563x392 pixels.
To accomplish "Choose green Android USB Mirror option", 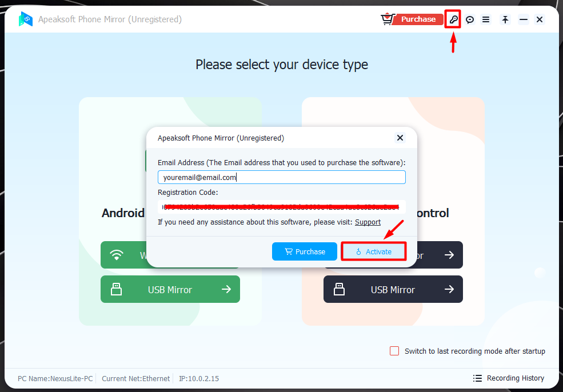I will tap(170, 289).
